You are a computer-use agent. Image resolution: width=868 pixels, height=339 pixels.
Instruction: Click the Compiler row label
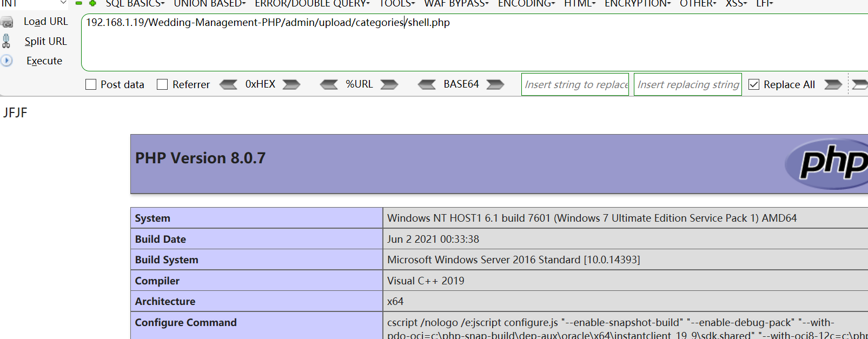point(157,281)
